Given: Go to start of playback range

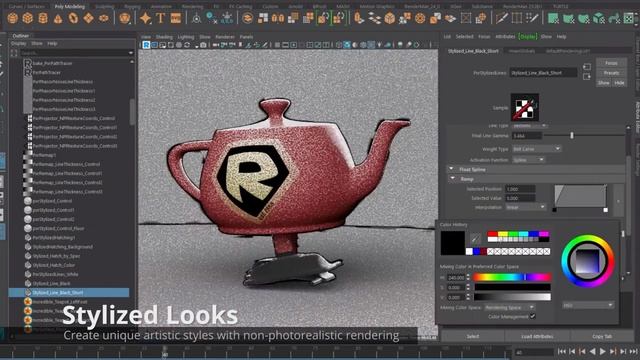Looking at the screenshot, I should [562, 351].
